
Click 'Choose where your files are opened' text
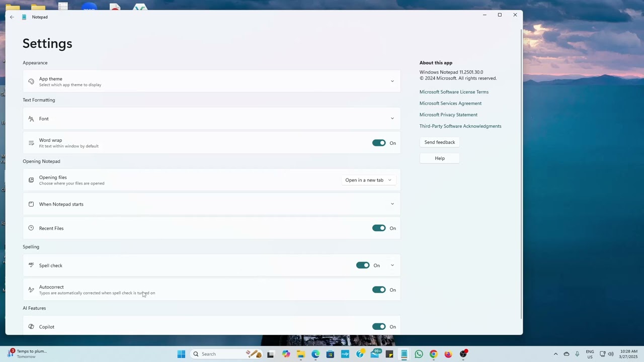click(72, 184)
